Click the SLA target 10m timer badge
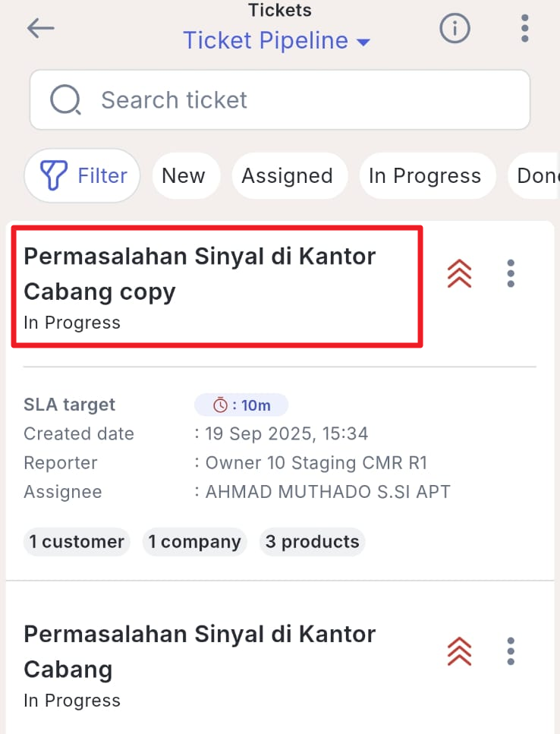 [x=241, y=405]
